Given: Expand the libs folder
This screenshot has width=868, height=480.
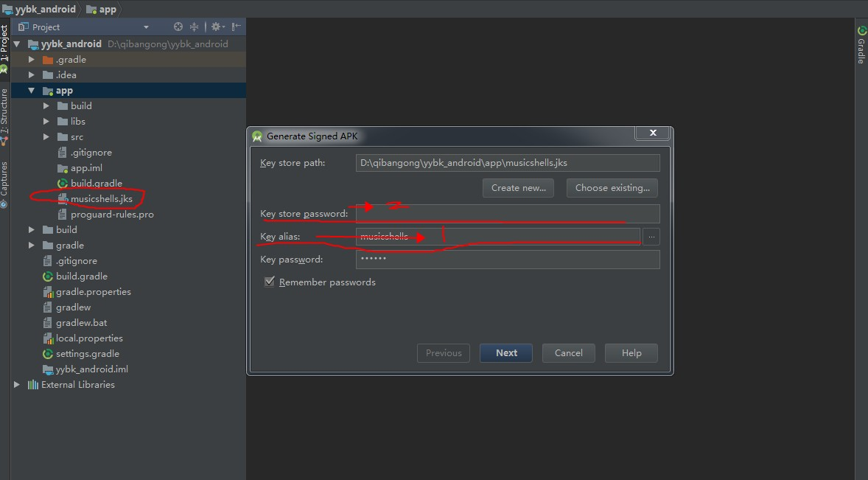Looking at the screenshot, I should click(x=46, y=121).
